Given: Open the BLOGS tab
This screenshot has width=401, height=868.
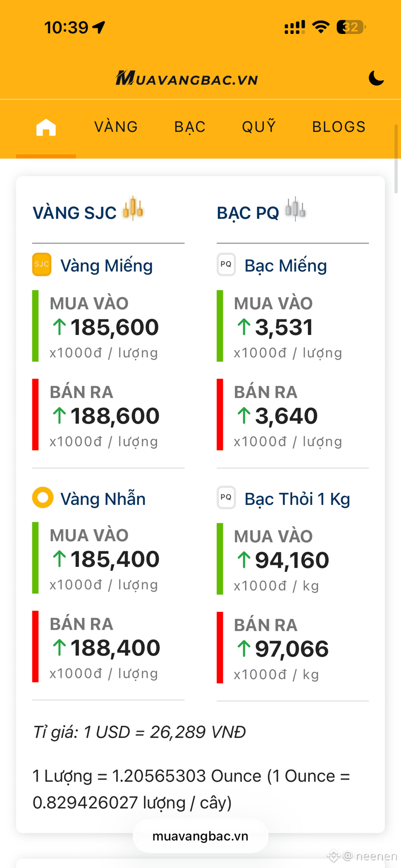Looking at the screenshot, I should click(339, 127).
